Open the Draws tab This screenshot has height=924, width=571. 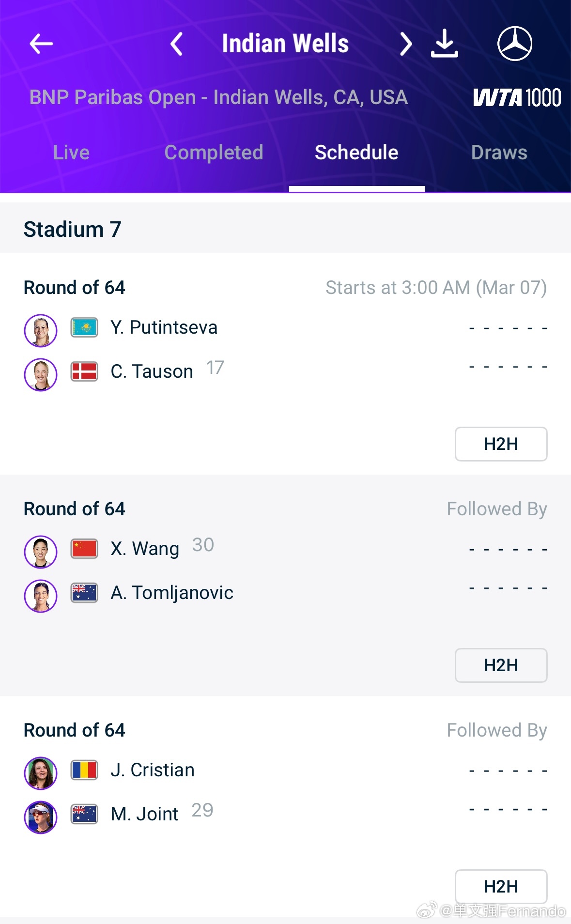[499, 153]
